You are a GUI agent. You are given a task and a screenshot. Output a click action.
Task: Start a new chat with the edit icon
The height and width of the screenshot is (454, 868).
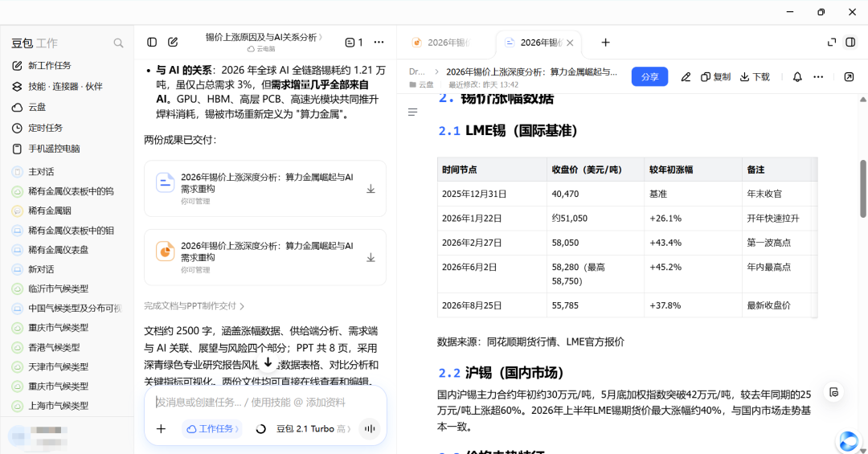point(173,42)
